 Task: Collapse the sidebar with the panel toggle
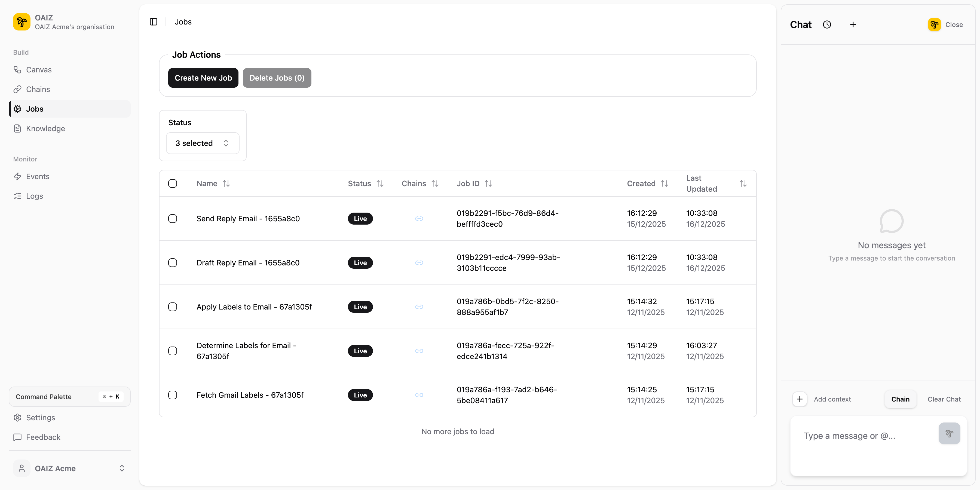(x=153, y=22)
